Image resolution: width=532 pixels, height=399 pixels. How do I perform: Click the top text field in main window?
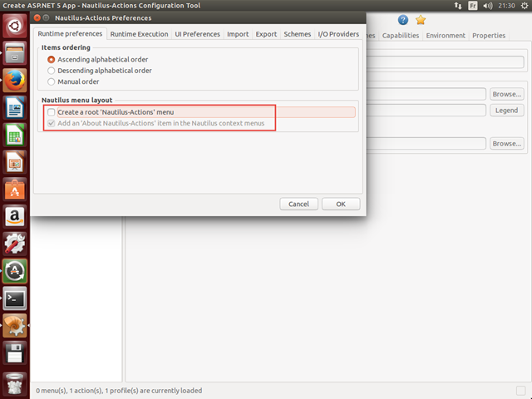point(446,62)
